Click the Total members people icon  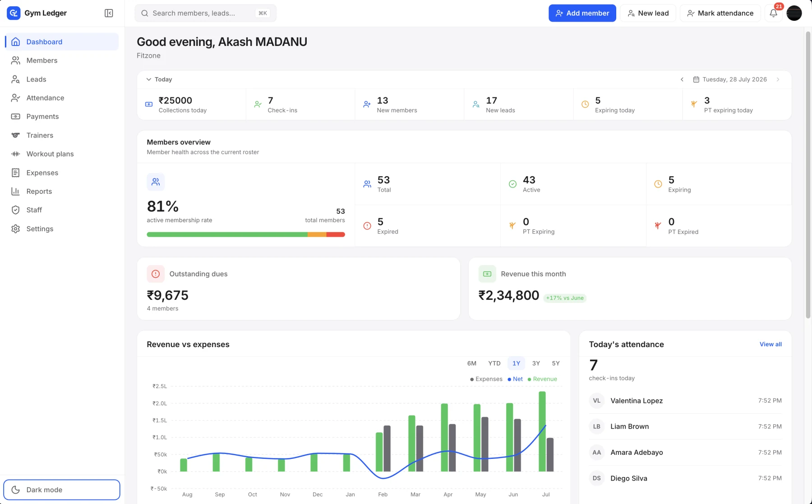pos(367,184)
